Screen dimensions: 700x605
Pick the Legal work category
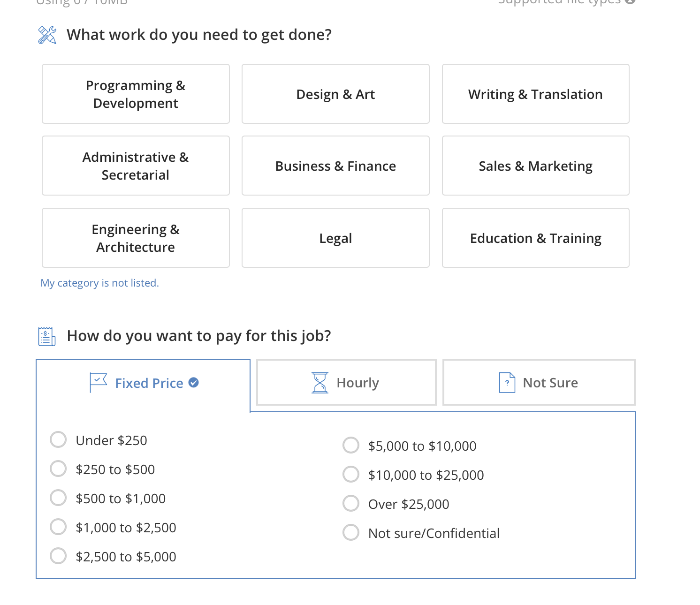coord(335,238)
